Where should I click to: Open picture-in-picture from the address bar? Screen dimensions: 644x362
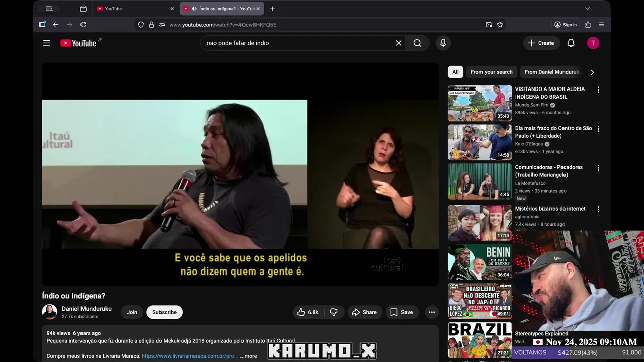coord(489,25)
